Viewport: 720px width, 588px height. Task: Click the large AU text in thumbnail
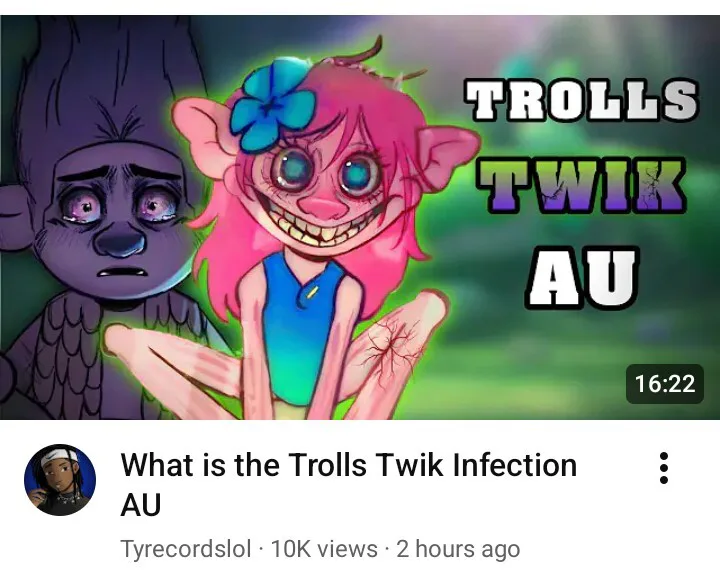click(582, 278)
